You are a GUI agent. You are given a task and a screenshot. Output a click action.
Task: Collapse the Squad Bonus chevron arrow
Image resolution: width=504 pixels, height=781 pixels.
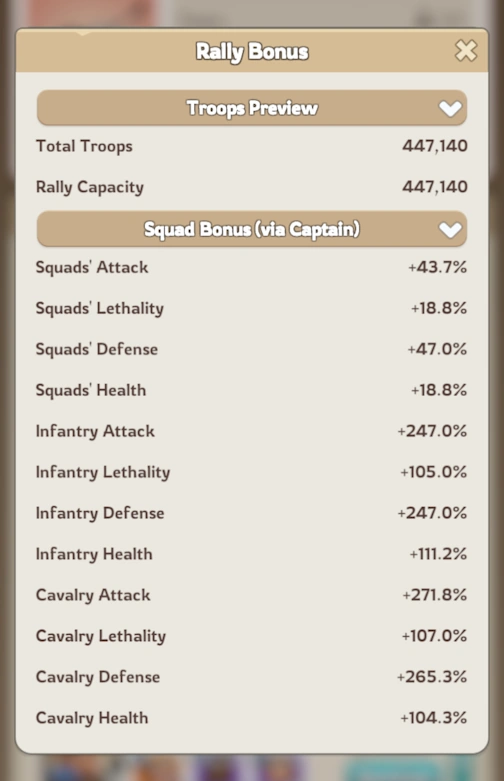coord(450,230)
